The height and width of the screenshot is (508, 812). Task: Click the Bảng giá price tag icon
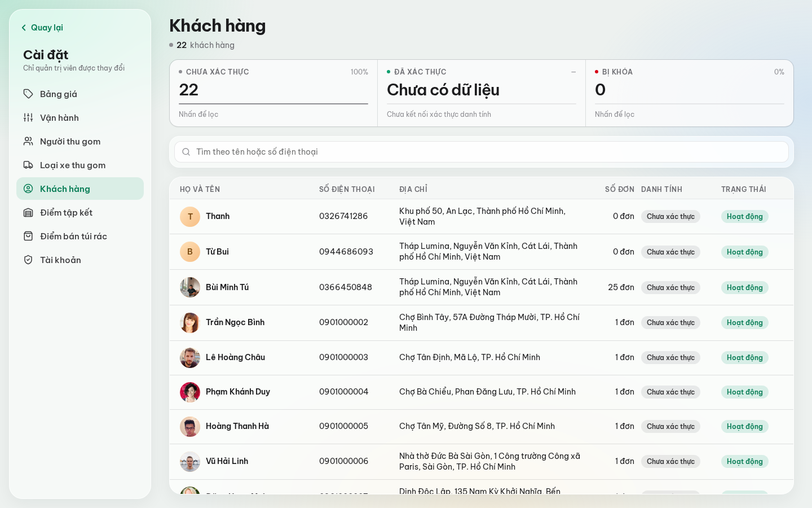28,94
